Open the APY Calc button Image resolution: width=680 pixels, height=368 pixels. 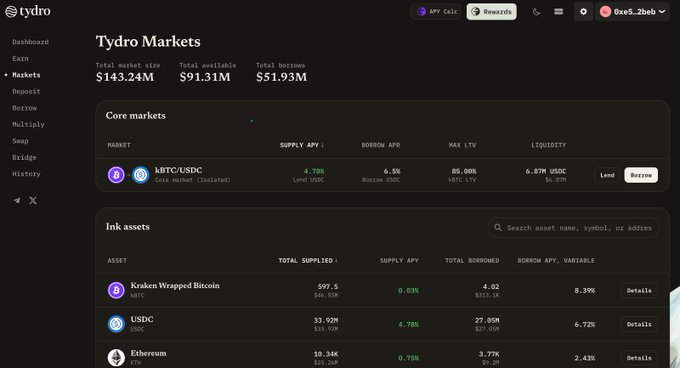436,12
